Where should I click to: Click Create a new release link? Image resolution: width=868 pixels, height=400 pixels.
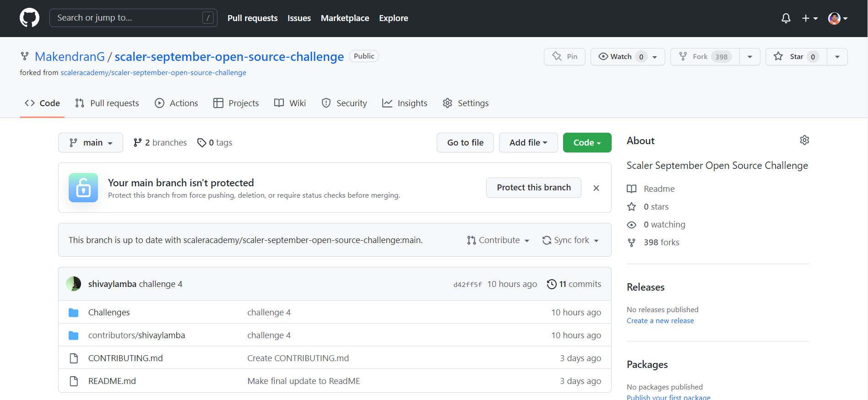[660, 320]
